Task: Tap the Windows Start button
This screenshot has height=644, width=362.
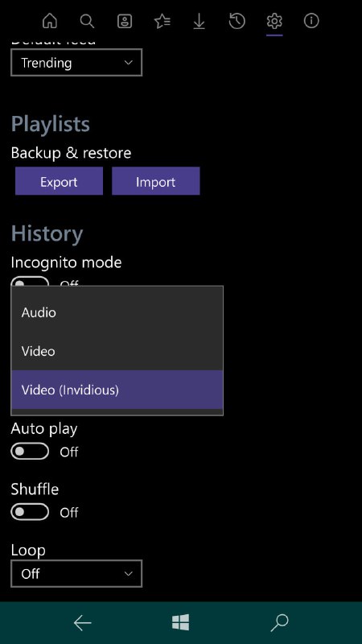Action: (180, 623)
